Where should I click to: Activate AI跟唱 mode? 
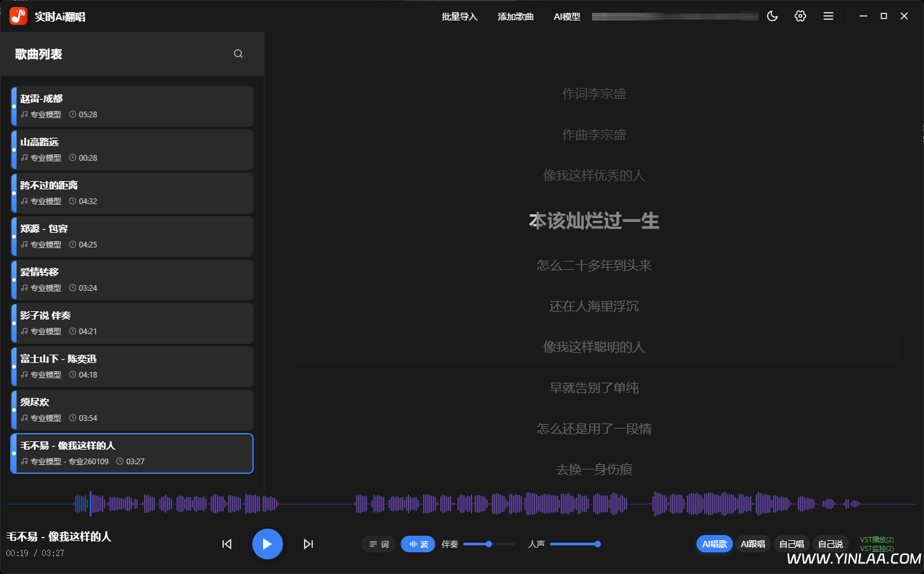tap(753, 544)
